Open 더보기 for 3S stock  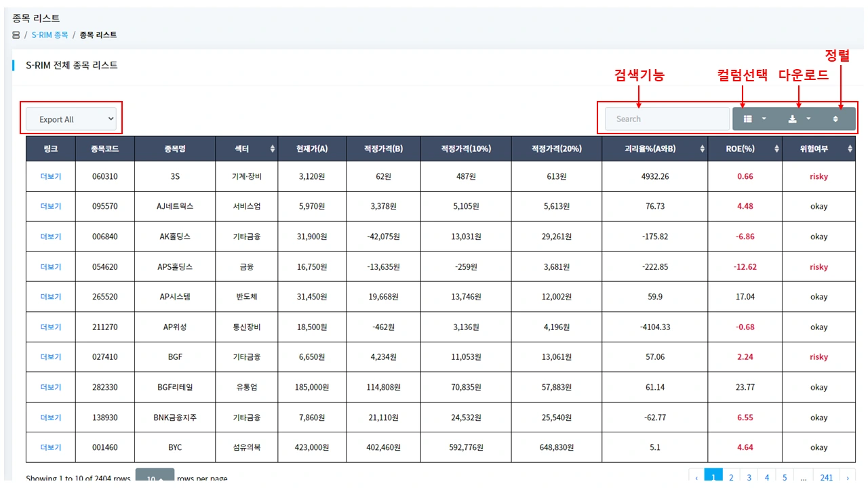click(x=50, y=176)
